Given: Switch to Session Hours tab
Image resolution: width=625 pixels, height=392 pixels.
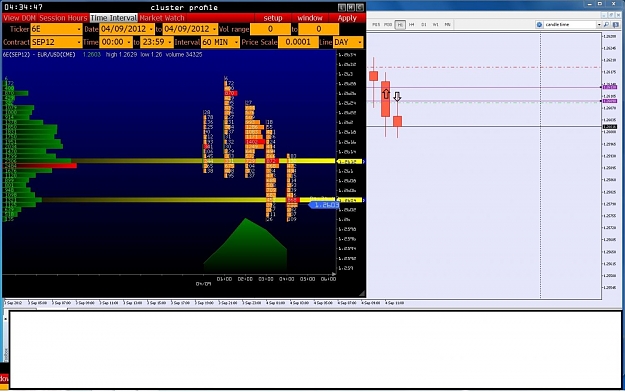Looking at the screenshot, I should tap(63, 18).
